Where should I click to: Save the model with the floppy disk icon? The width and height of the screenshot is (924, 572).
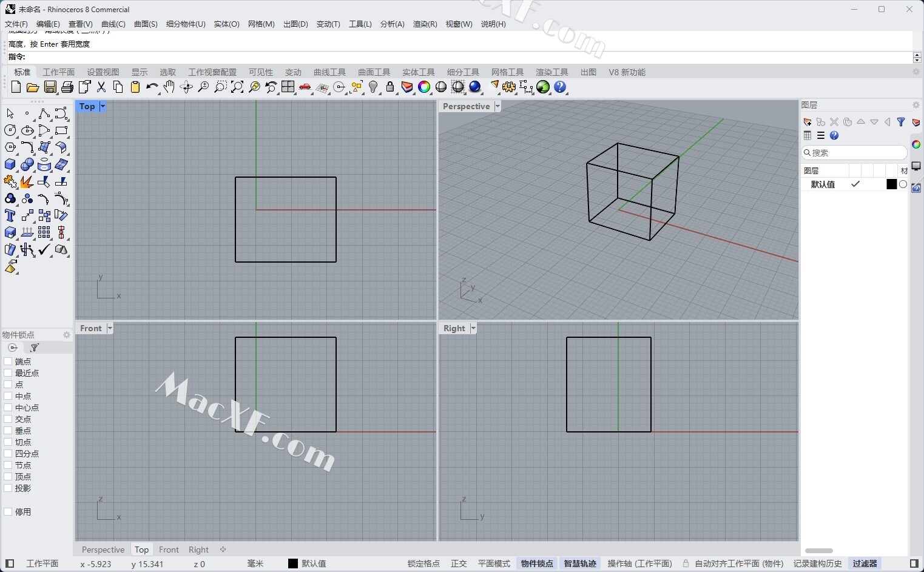click(50, 87)
